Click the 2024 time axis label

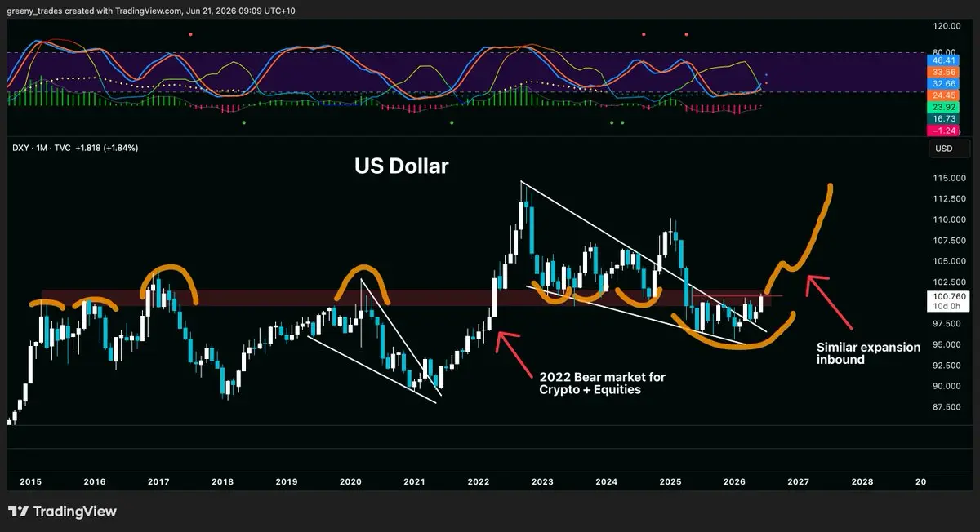pos(606,481)
